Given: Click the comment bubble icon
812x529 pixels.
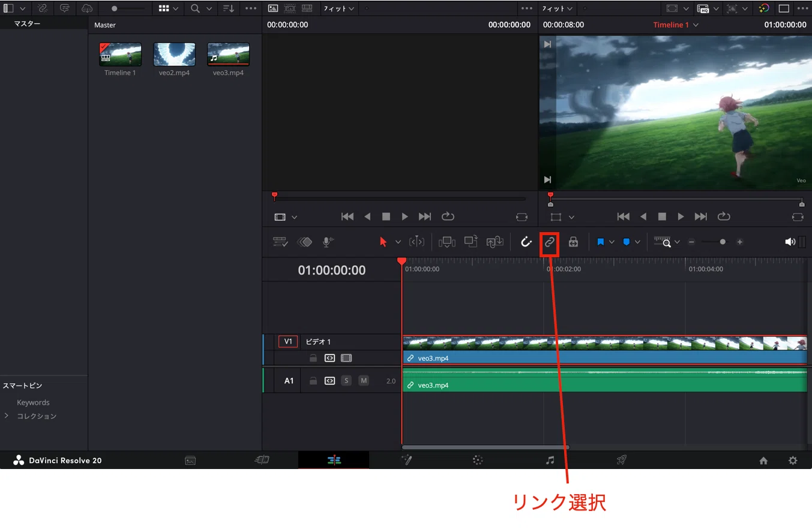Looking at the screenshot, I should pyautogui.click(x=65, y=8).
